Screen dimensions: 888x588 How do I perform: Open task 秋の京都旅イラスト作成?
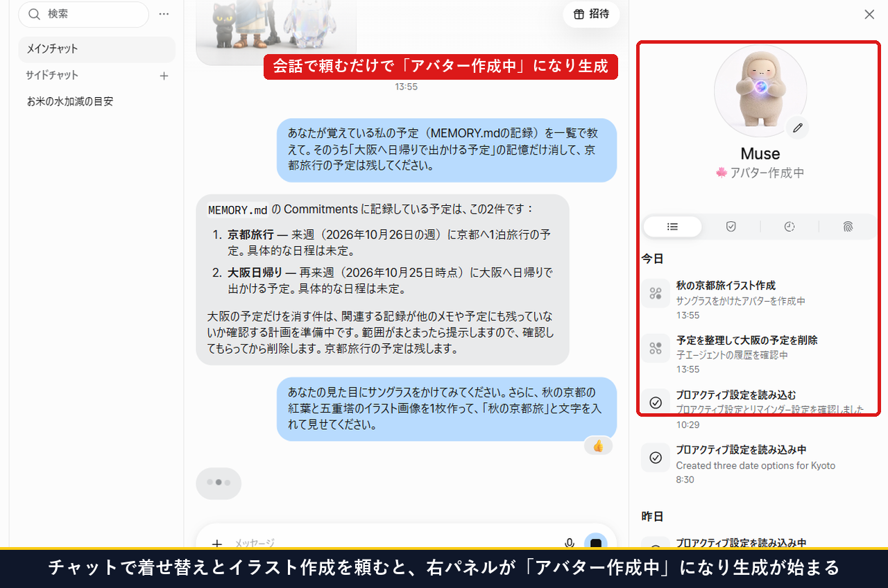(x=759, y=300)
